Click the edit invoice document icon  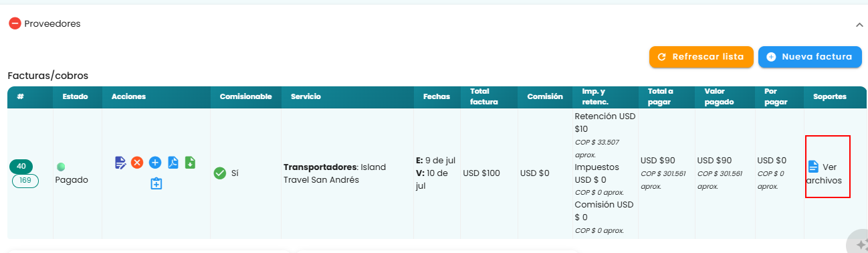pos(120,163)
